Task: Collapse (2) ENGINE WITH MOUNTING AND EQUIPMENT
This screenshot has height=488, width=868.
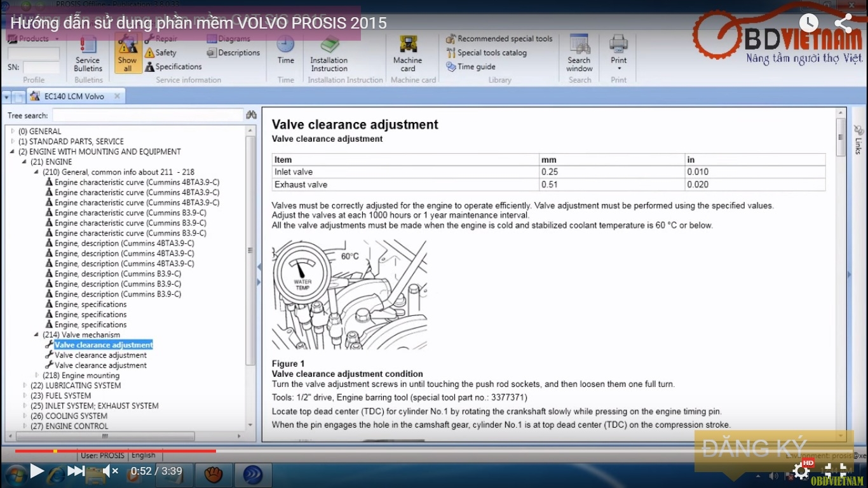Action: (x=12, y=152)
